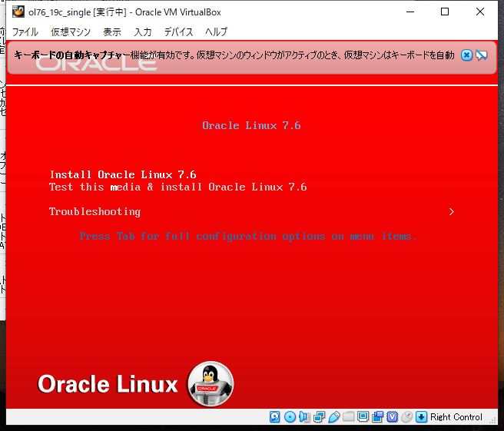The width and height of the screenshot is (504, 431).
Task: Minimize the VirtualBox window
Action: 410,12
